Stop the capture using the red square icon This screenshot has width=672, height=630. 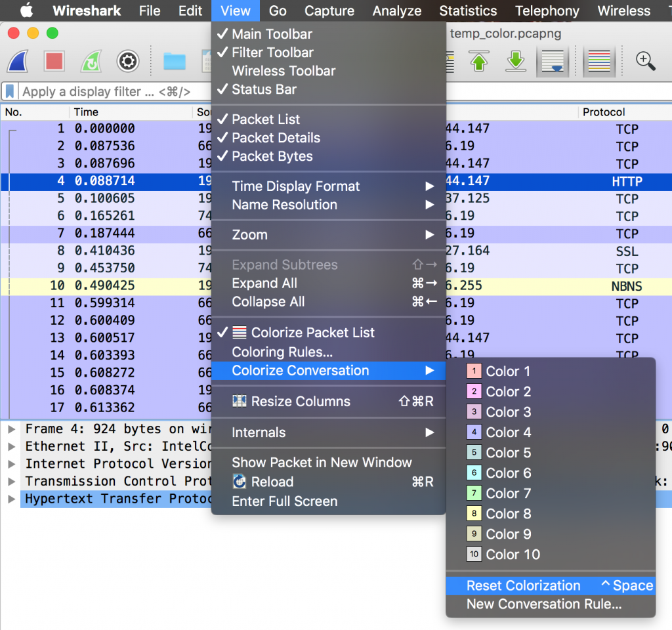pos(54,61)
